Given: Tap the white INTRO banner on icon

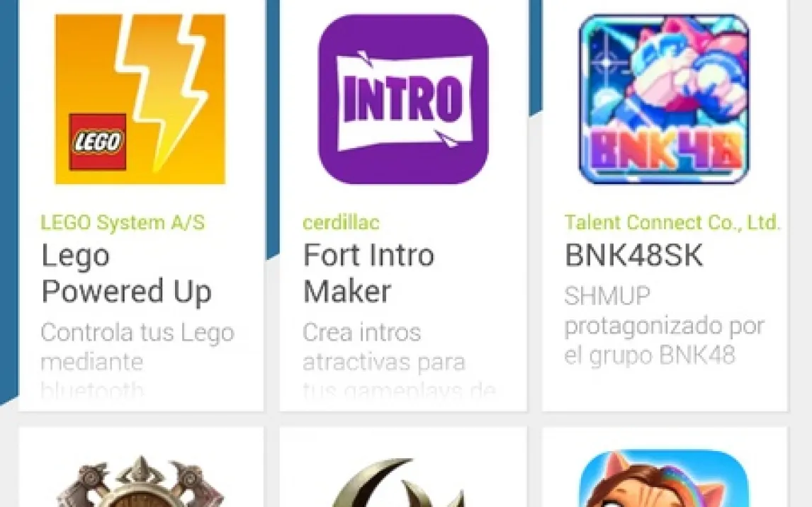Looking at the screenshot, I should point(404,100).
